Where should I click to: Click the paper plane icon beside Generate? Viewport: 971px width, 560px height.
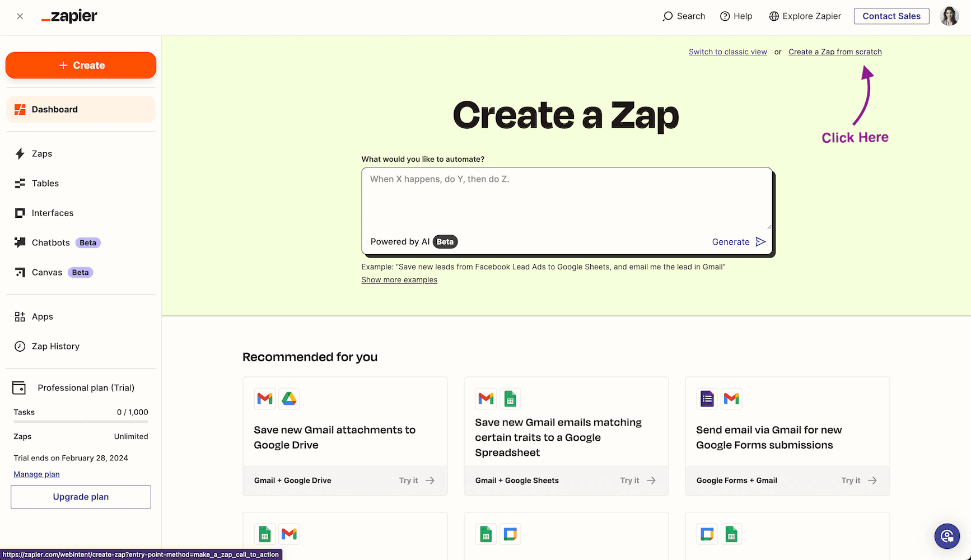click(x=760, y=242)
